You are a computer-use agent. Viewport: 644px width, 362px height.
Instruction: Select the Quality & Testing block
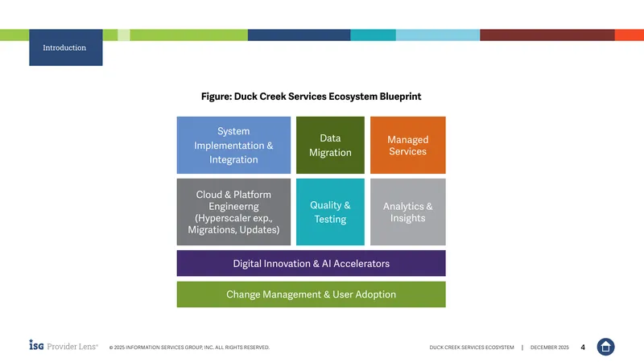330,212
